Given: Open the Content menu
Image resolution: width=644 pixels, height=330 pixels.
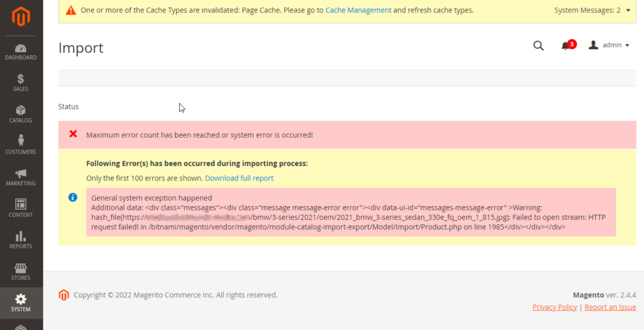Looking at the screenshot, I should point(21,208).
